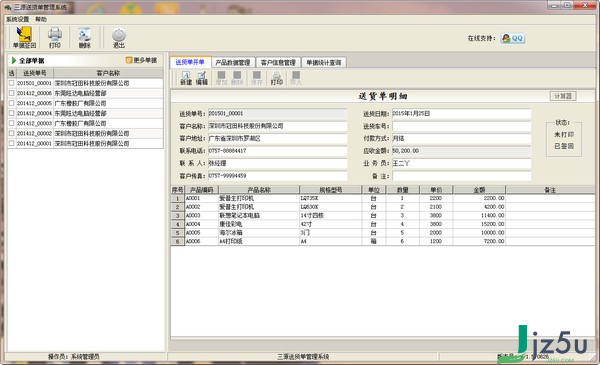Open 更多单据 in the list header
Image resolution: width=600 pixels, height=365 pixels.
[142, 60]
